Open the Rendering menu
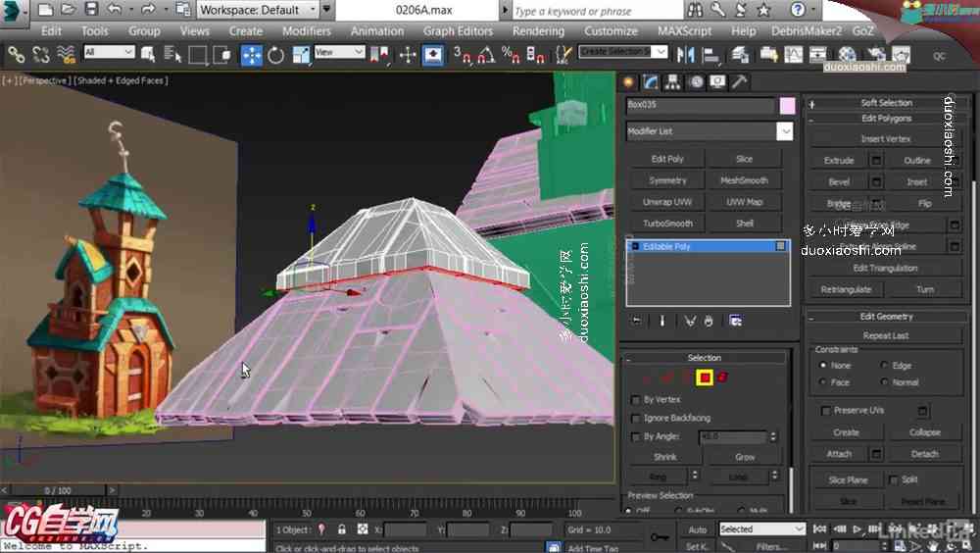Screen dimensions: 980x553 (538, 30)
